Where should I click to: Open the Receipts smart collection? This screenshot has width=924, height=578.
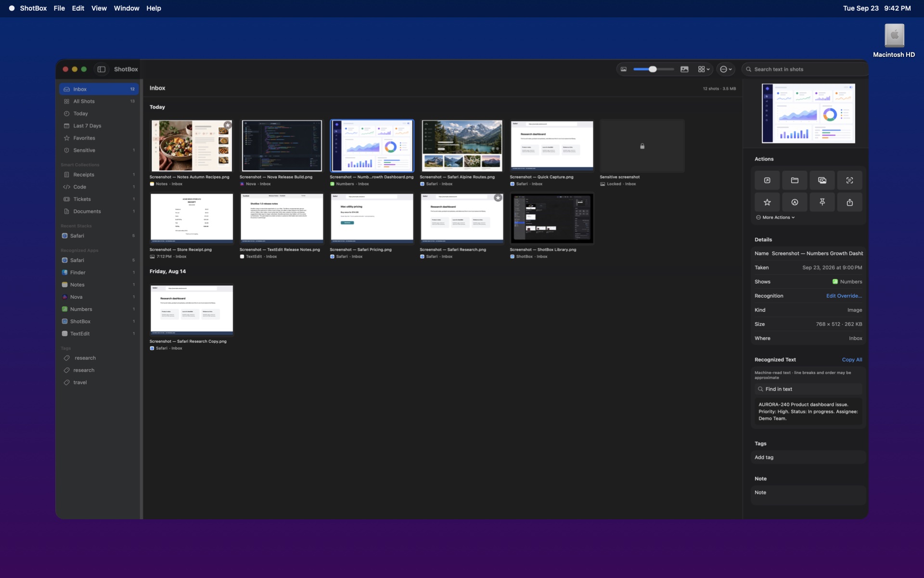pyautogui.click(x=99, y=175)
